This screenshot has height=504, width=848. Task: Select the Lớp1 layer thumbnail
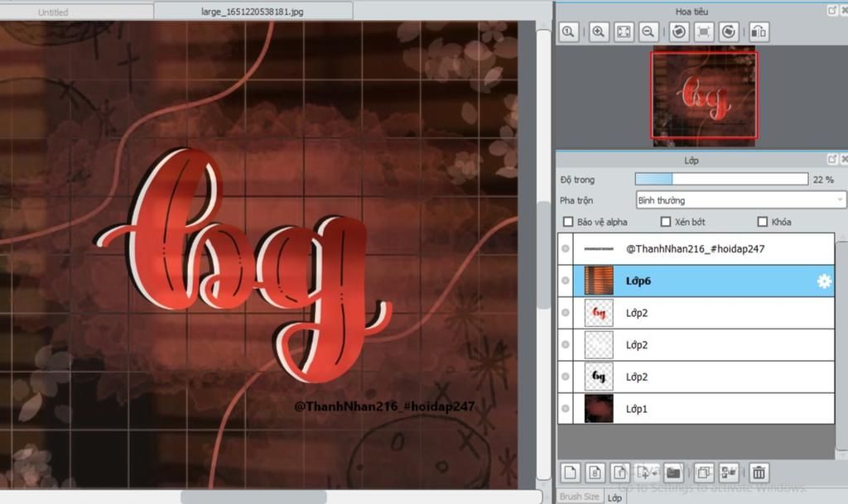599,408
